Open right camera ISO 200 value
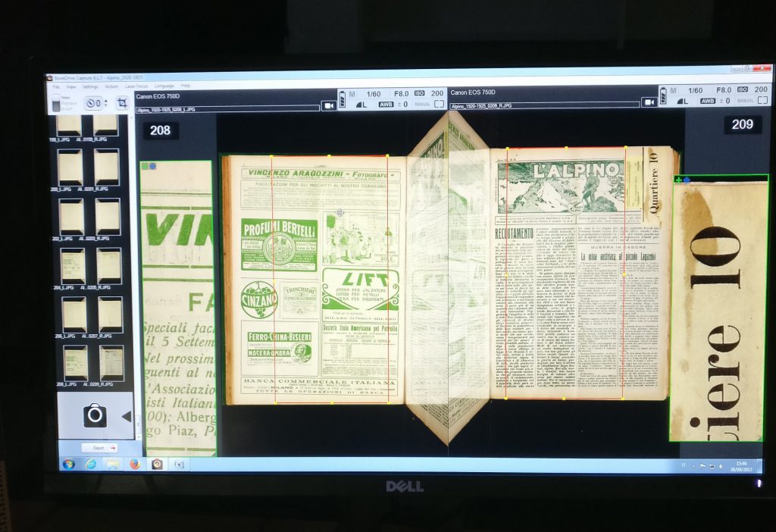This screenshot has width=776, height=532. coord(761,89)
